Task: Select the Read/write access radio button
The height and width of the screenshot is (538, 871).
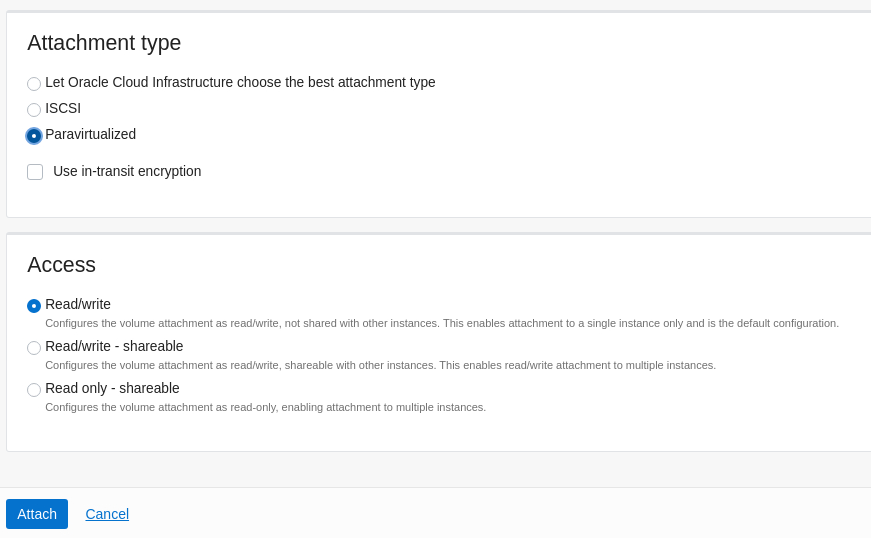Action: 34,305
